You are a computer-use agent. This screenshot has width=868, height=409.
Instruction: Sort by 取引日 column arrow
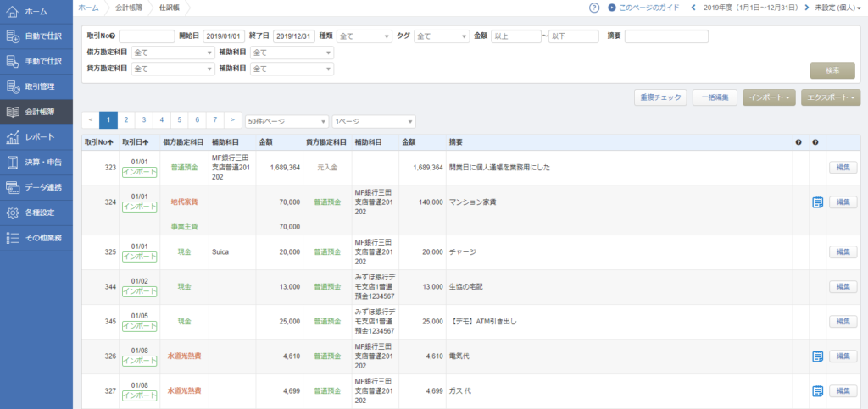pos(146,142)
